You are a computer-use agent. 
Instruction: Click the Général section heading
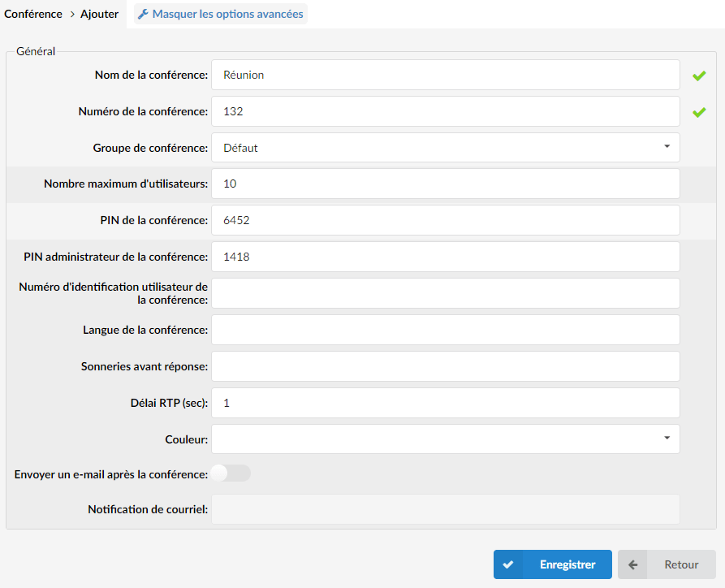click(x=36, y=51)
